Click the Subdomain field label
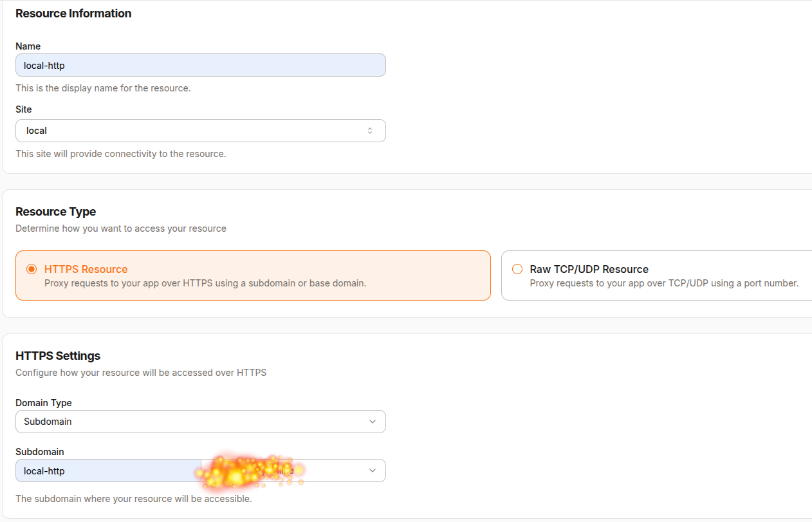Screen dimensions: 812x522 click(x=40, y=452)
